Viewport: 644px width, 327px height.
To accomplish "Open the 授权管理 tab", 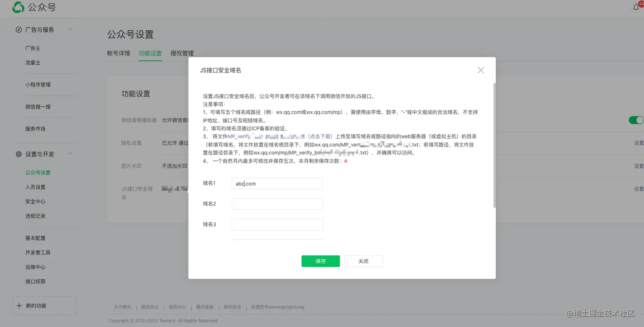I will 182,53.
